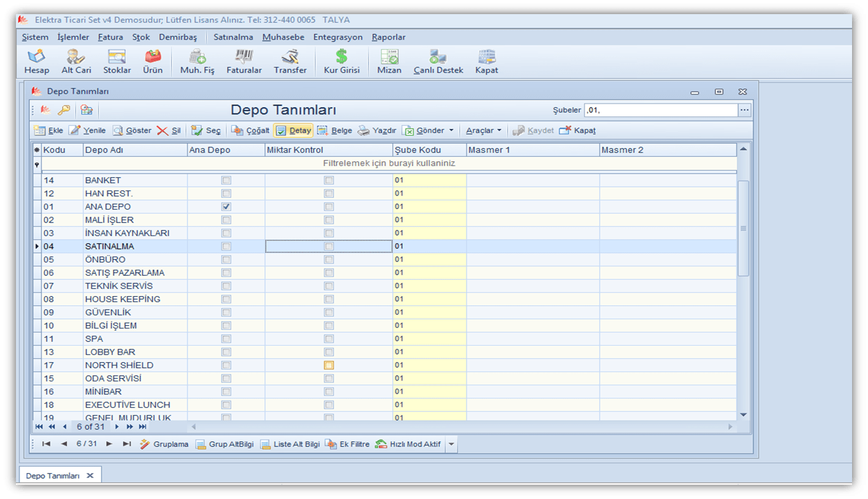Open the Ek Filitre extra filter
This screenshot has width=868, height=499.
(347, 444)
